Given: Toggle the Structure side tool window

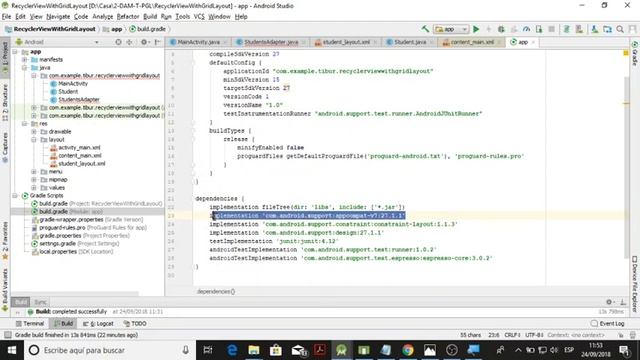Looking at the screenshot, I should 5,102.
